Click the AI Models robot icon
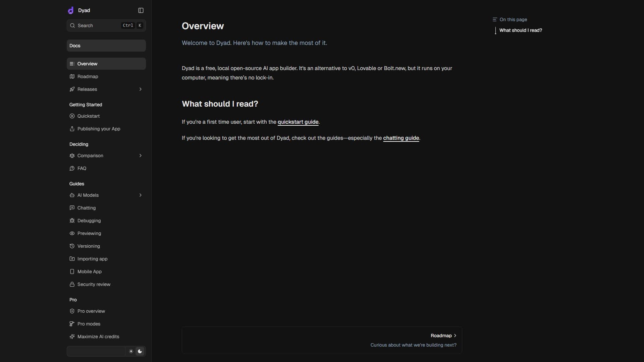The width and height of the screenshot is (644, 362). coord(72,195)
